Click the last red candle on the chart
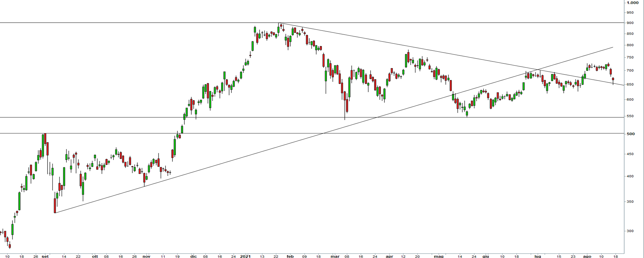644x258 pixels. tap(613, 79)
